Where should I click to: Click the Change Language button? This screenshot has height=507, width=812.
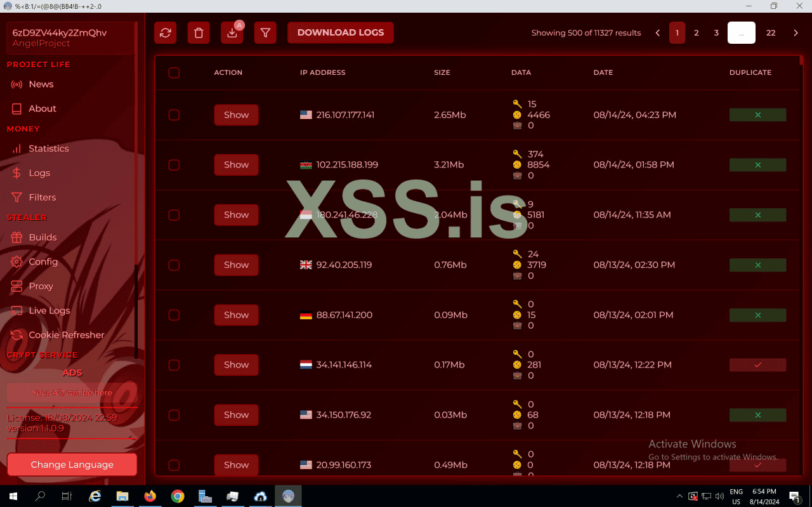coord(72,464)
